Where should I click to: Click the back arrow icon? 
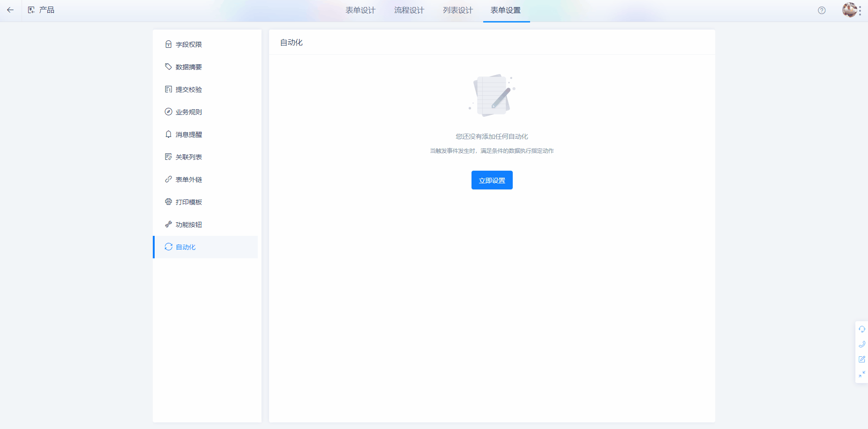tap(10, 10)
